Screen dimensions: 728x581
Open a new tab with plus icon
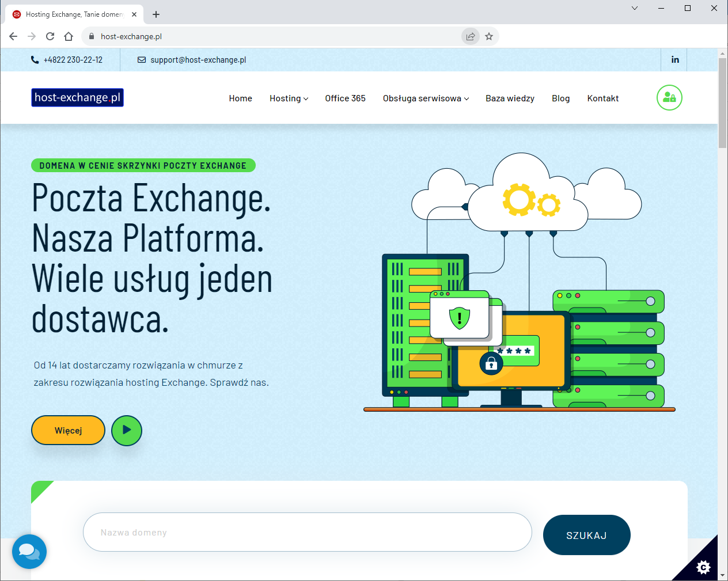coord(156,14)
